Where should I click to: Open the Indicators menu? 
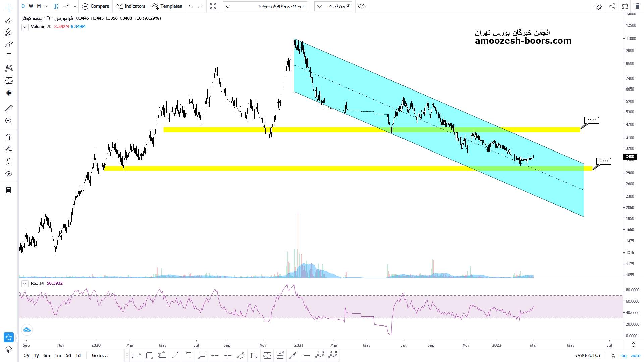tap(130, 6)
